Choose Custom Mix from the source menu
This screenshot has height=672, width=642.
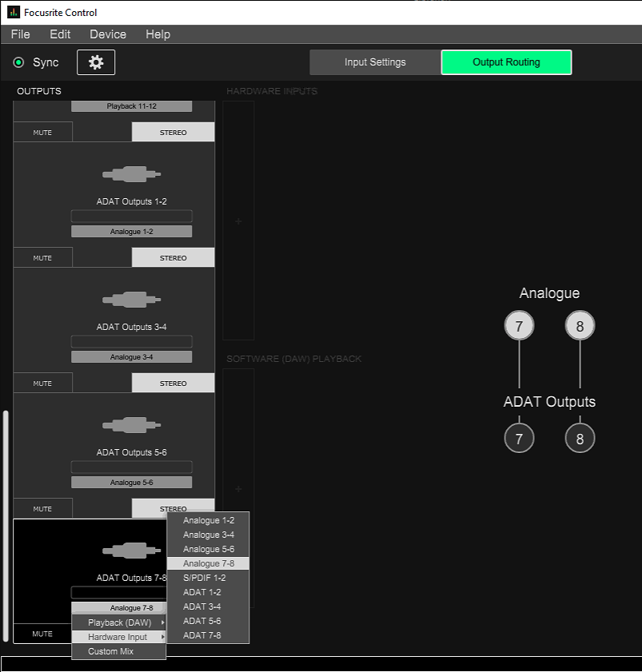(119, 651)
